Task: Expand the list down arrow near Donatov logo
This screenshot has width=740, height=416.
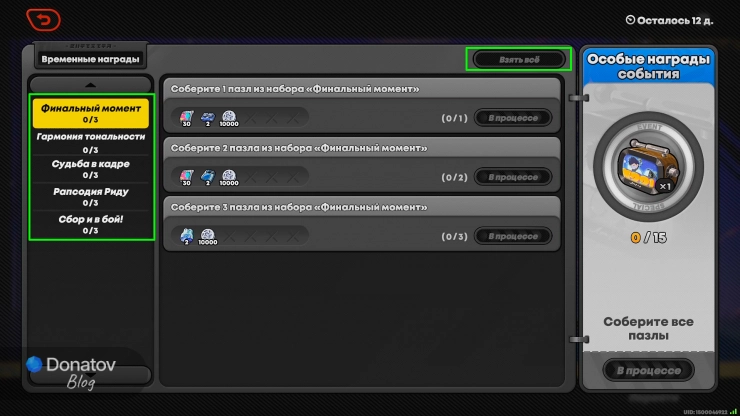Action: (91, 375)
